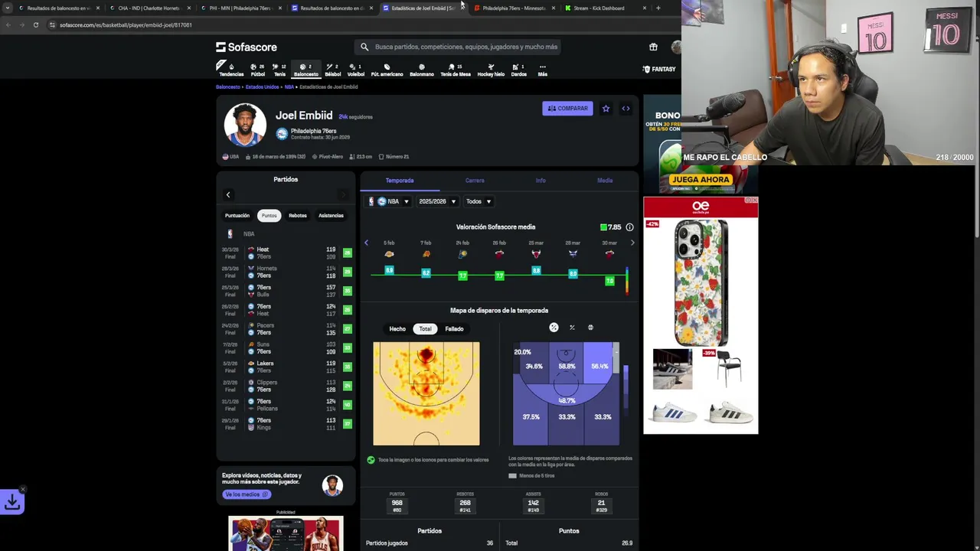The width and height of the screenshot is (980, 551).
Task: Navigate ratings chart to earlier games
Action: pos(366,243)
